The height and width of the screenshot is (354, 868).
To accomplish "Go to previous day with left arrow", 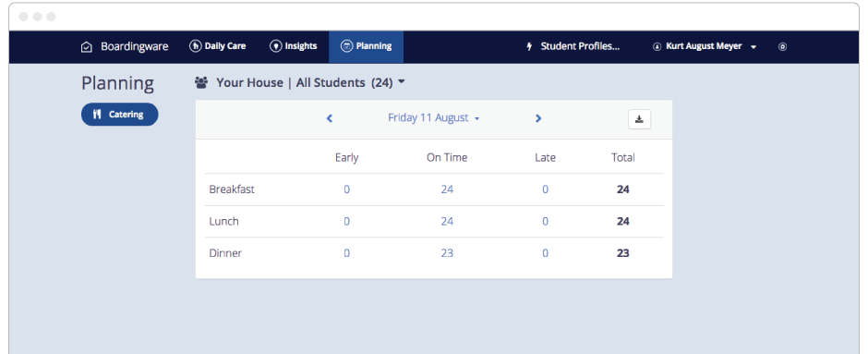I will click(x=330, y=118).
